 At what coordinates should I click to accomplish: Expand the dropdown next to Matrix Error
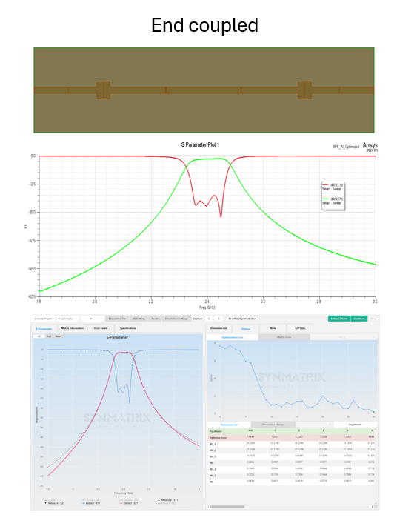click(x=344, y=337)
